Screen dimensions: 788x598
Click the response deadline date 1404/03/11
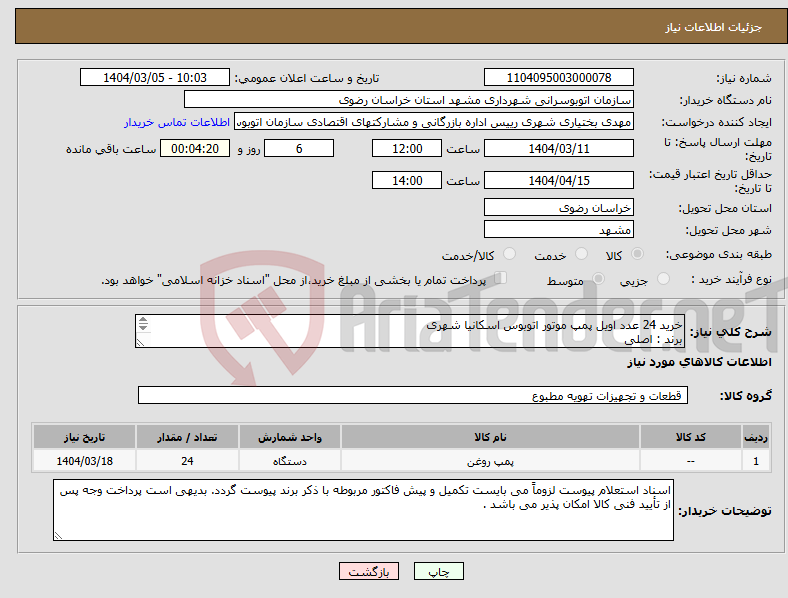559,149
